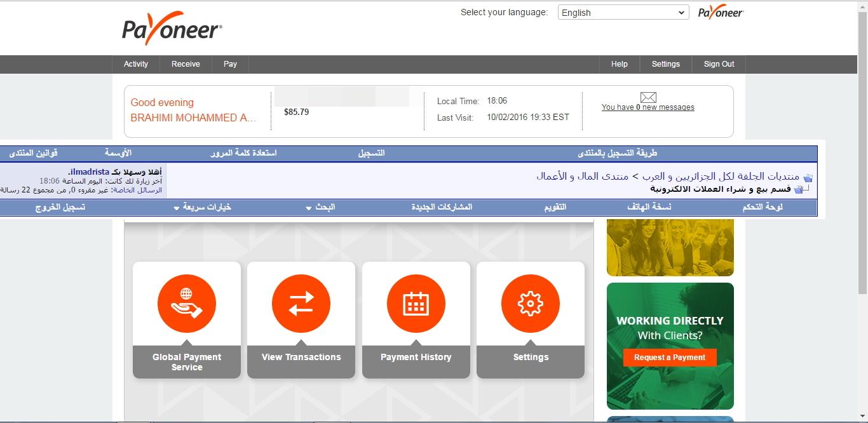
Task: Click the yellow group photo banner
Action: coord(670,248)
